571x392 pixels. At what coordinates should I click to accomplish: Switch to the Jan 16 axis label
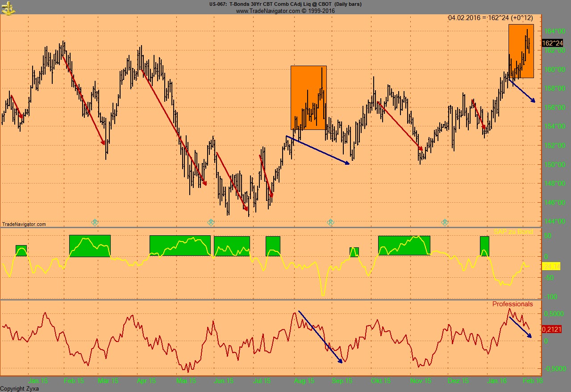coord(496,381)
